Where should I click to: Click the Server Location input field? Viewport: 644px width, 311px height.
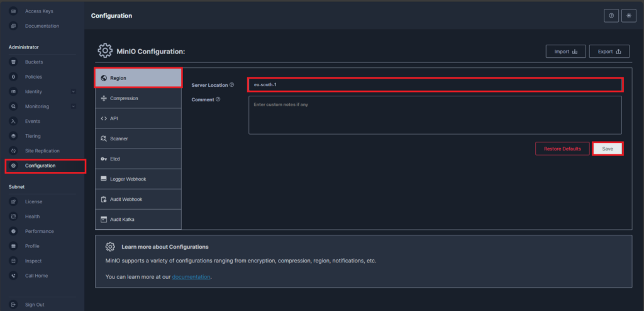435,84
